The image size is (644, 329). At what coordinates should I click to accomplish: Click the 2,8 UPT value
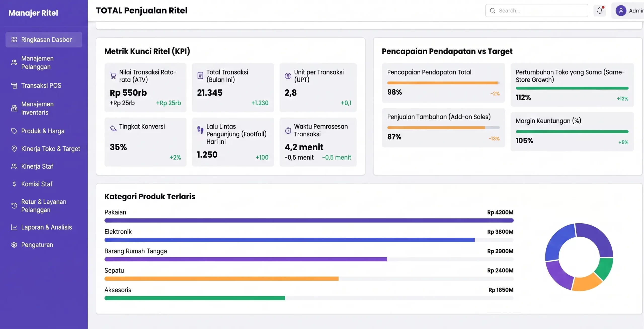coord(291,93)
